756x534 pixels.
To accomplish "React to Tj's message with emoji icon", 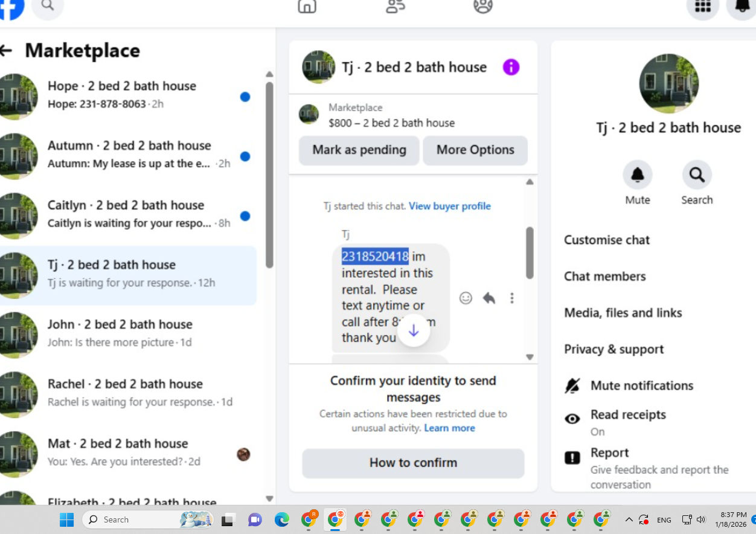I will pos(466,298).
